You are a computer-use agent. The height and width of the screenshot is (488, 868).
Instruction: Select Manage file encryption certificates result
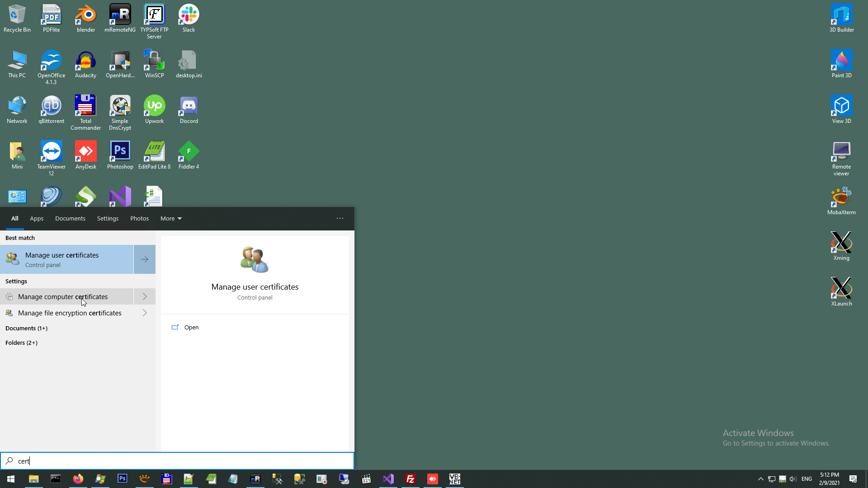pyautogui.click(x=70, y=313)
